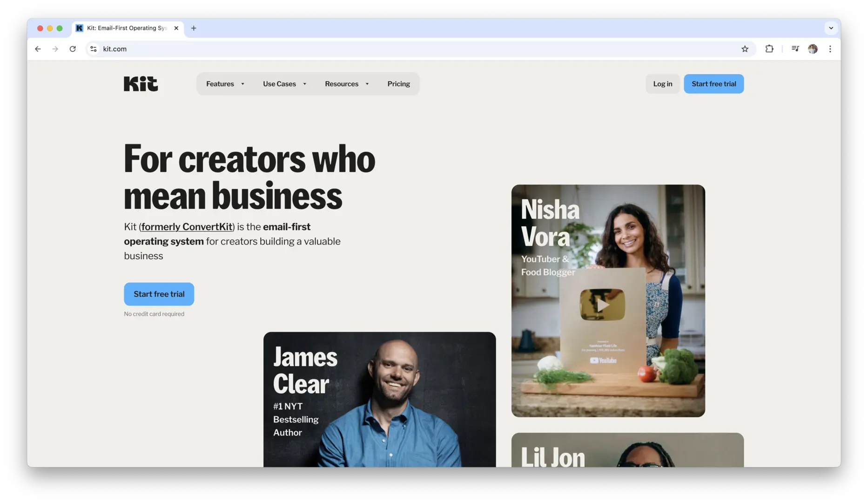Click the hero Start free trial button

(x=159, y=294)
